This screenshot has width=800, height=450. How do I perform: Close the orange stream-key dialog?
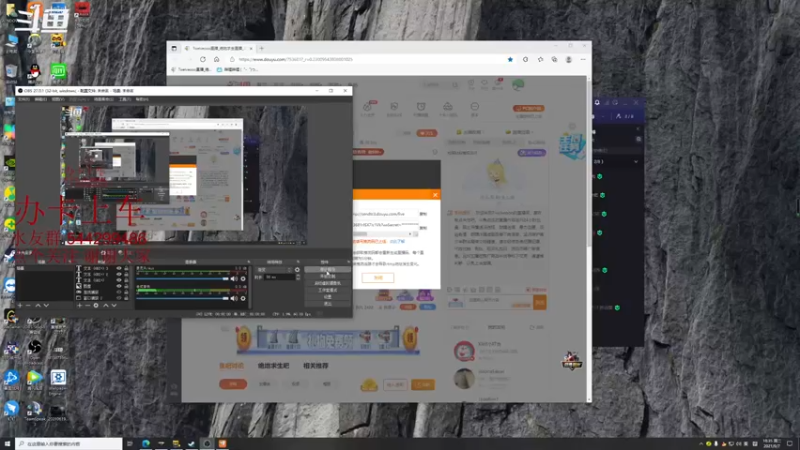[435, 195]
